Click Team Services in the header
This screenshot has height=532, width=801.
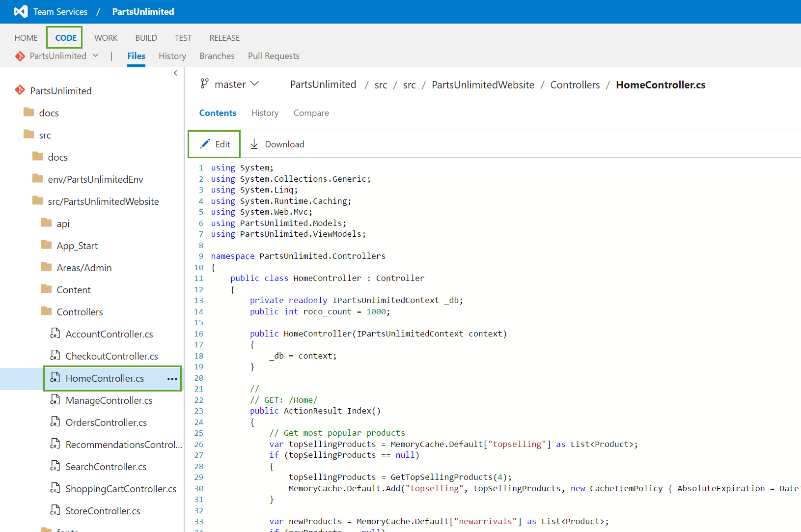coord(60,11)
